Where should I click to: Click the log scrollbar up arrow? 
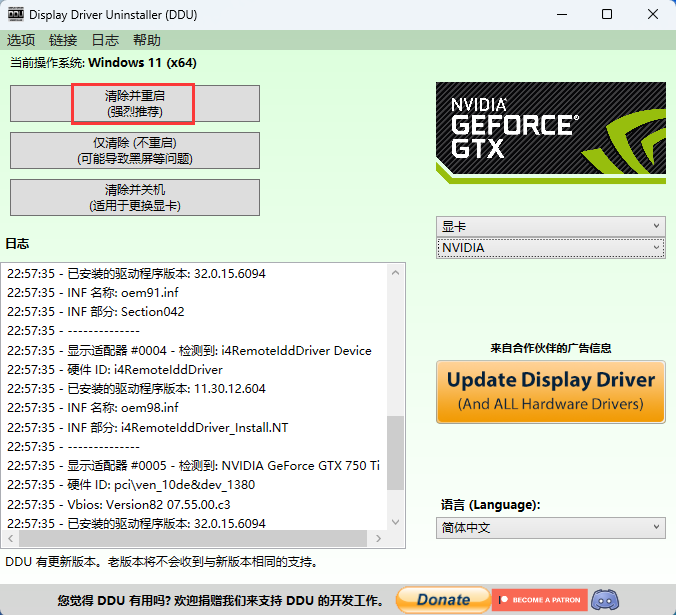397,272
